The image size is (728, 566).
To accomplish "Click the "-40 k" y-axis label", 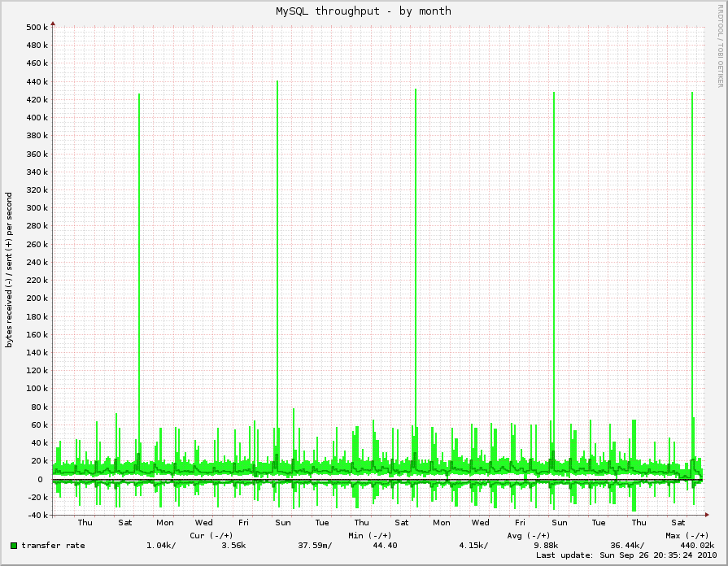I will 37,516.
